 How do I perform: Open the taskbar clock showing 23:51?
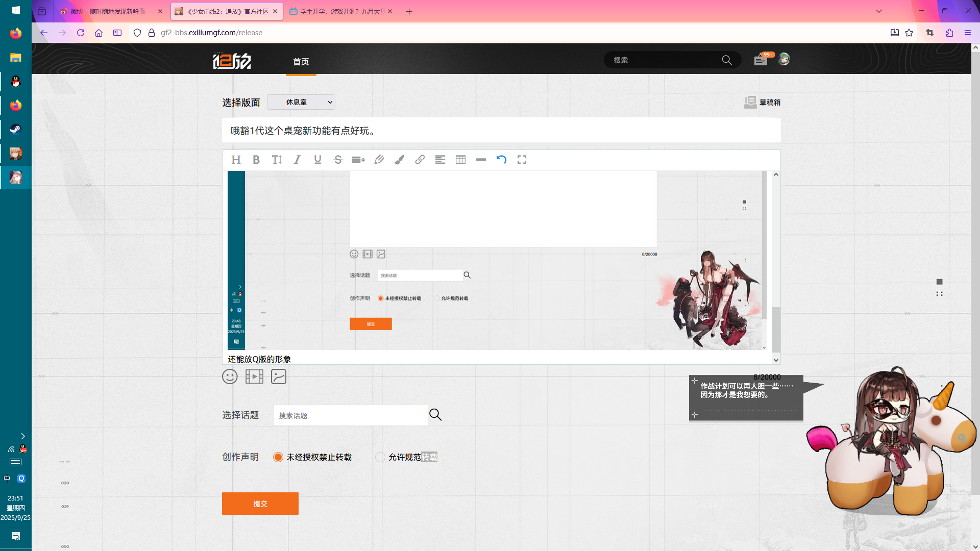(16, 508)
